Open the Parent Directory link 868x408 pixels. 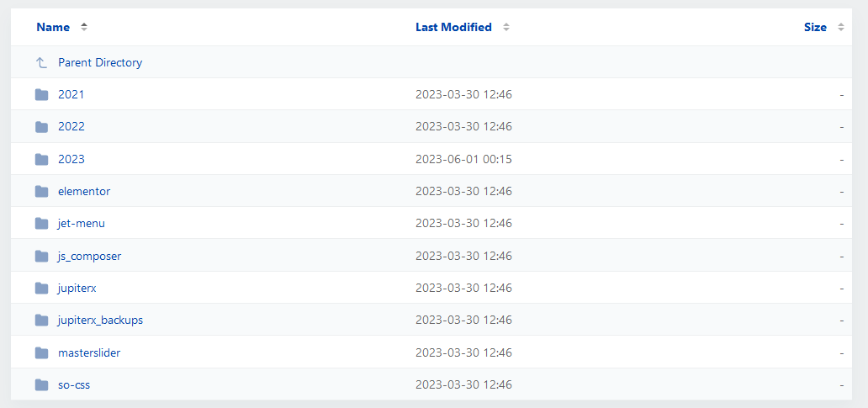point(100,62)
